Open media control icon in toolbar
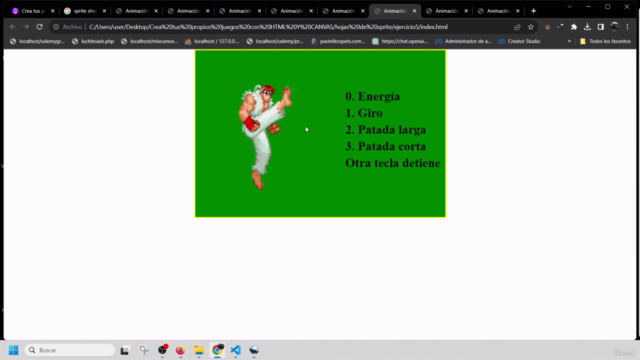 [x=560, y=27]
